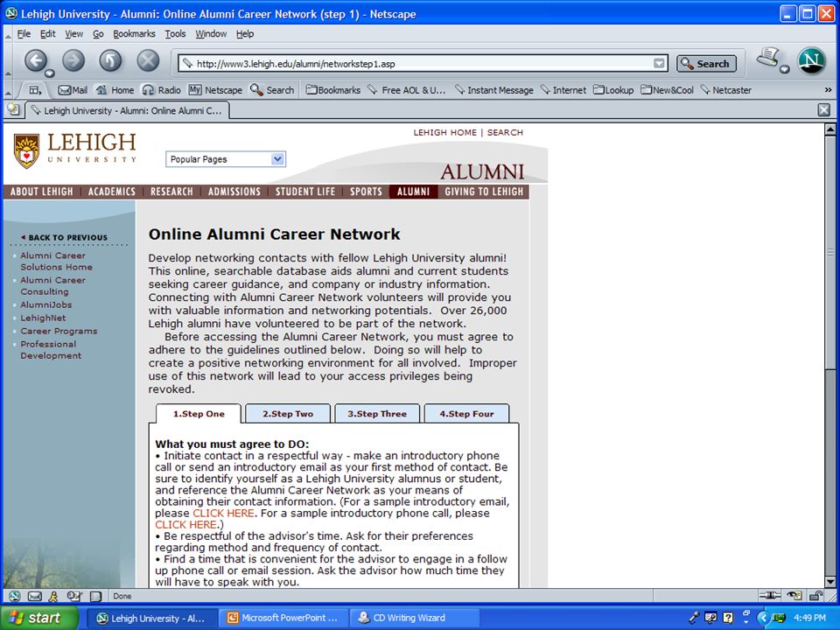
Task: Open the URL history dropdown arrow
Action: [x=659, y=64]
